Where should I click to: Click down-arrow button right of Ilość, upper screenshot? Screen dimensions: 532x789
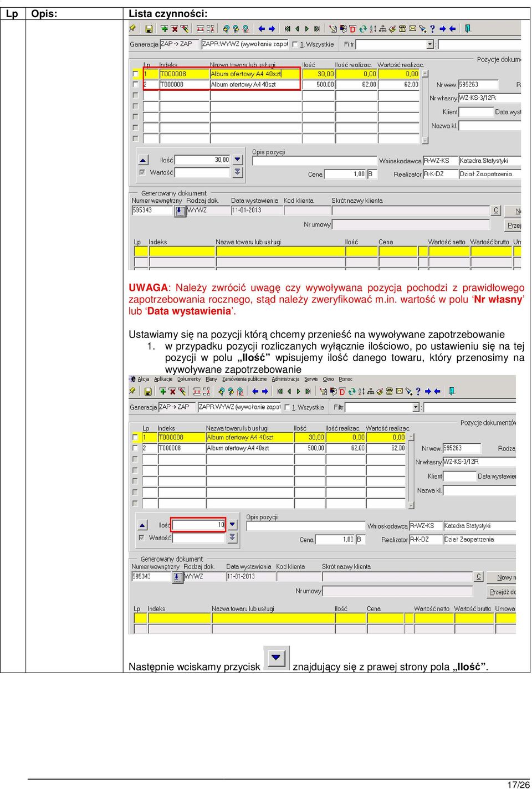(237, 160)
